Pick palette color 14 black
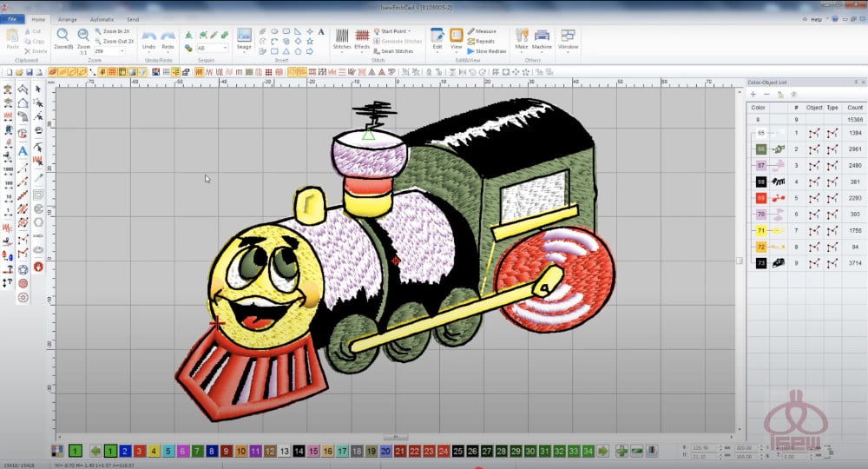The image size is (868, 469). (x=299, y=452)
